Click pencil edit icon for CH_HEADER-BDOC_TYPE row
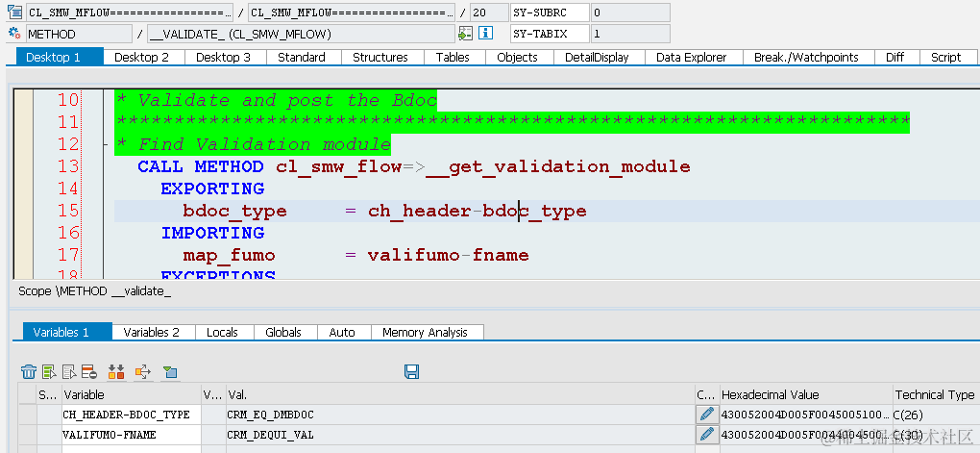 tap(707, 415)
